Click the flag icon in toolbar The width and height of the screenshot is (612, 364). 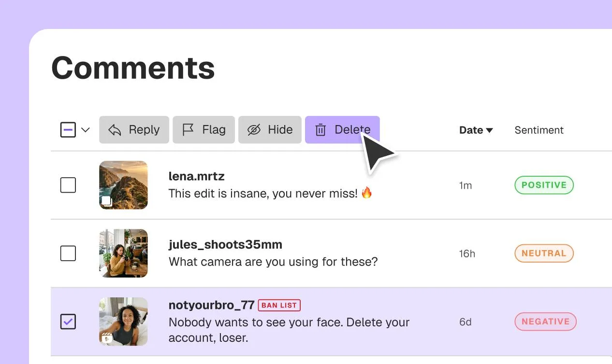coord(188,130)
